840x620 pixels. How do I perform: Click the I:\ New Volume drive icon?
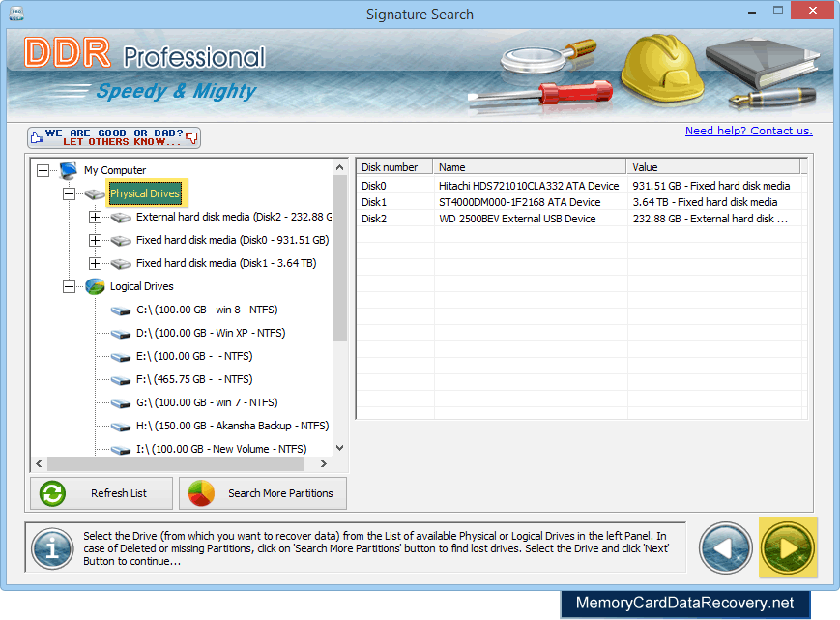tap(121, 450)
